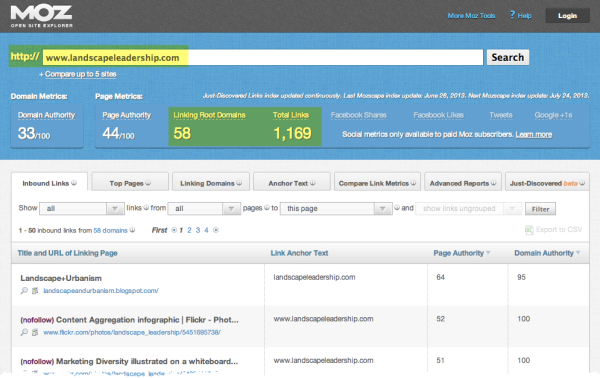This screenshot has height=378, width=600.
Task: Go to results page 4
Action: coord(206,230)
